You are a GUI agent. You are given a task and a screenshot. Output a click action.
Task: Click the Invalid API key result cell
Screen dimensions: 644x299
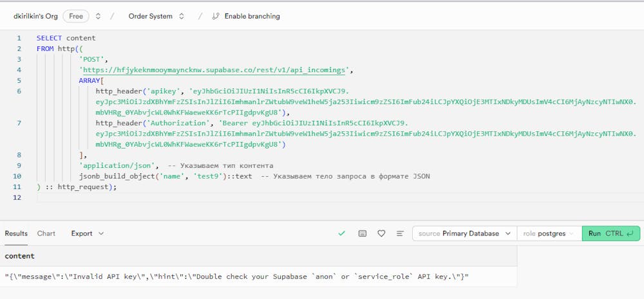click(x=236, y=276)
